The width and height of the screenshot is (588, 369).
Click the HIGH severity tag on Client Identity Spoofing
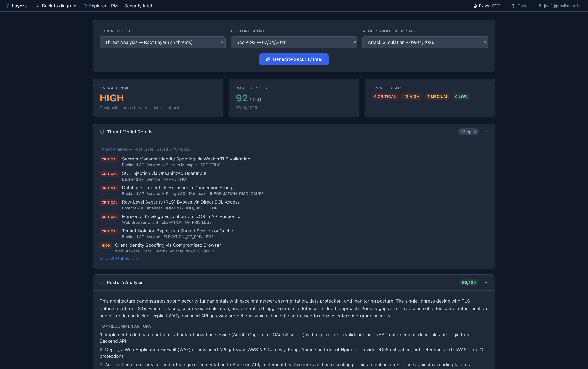point(106,246)
